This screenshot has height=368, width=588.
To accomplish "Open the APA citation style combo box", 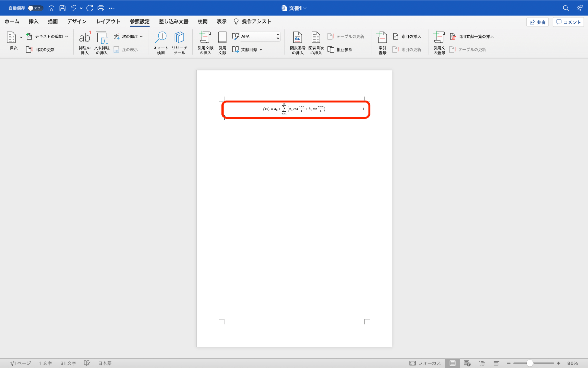I will pyautogui.click(x=260, y=37).
